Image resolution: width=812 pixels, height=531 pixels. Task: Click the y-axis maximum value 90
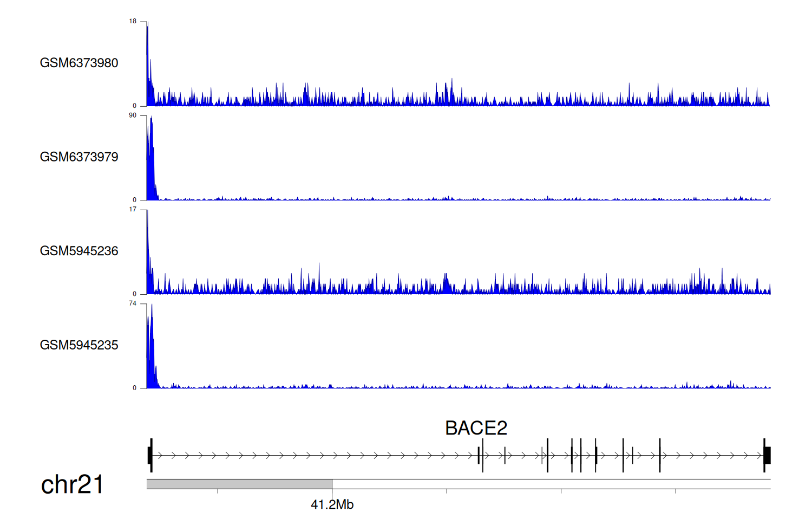pyautogui.click(x=133, y=115)
